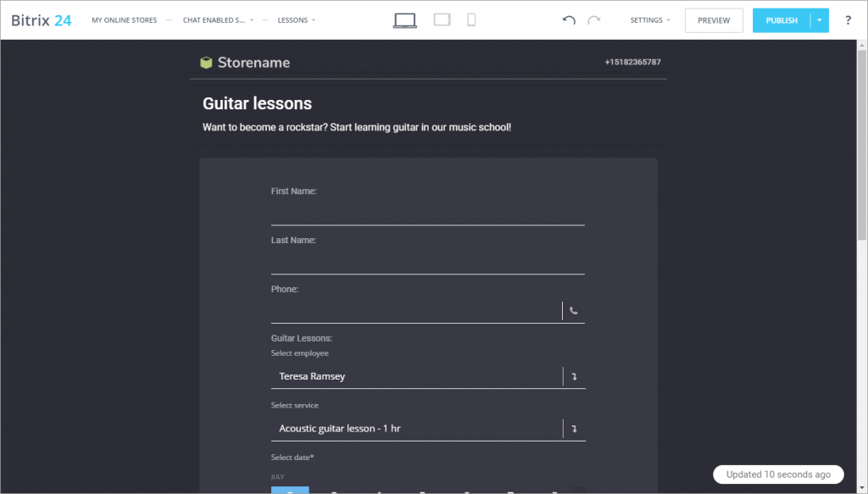
Task: Open the Settings menu
Action: pyautogui.click(x=650, y=20)
